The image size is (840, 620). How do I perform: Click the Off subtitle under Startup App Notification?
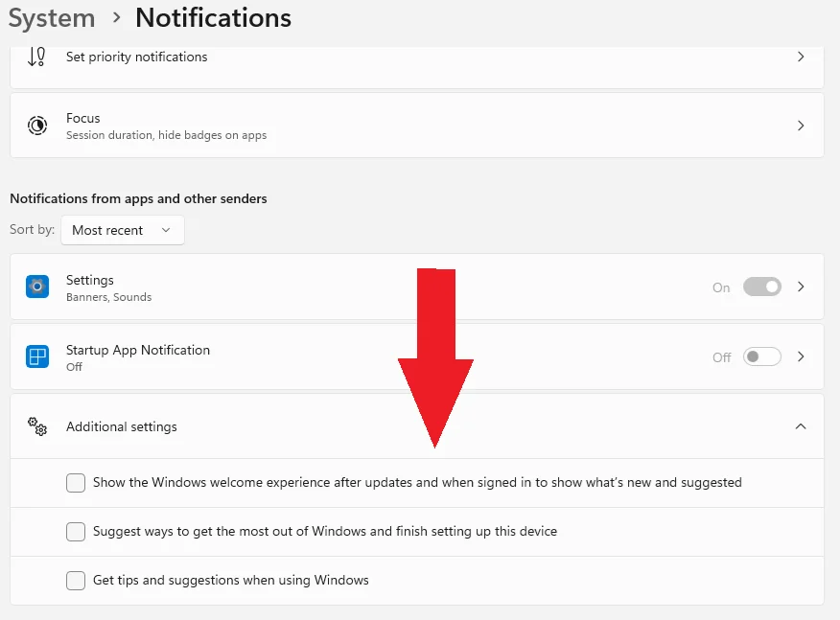tap(74, 367)
